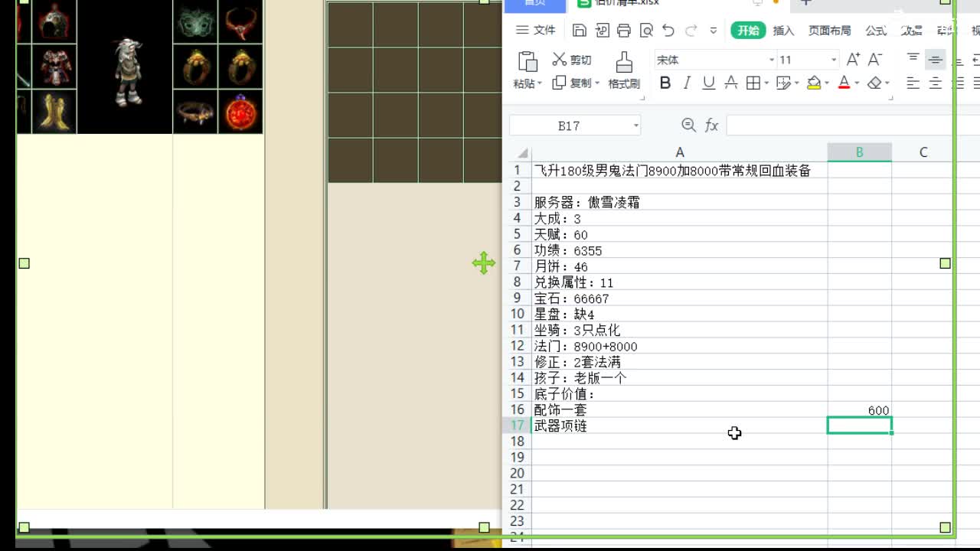Click the align left icon

coord(913,83)
